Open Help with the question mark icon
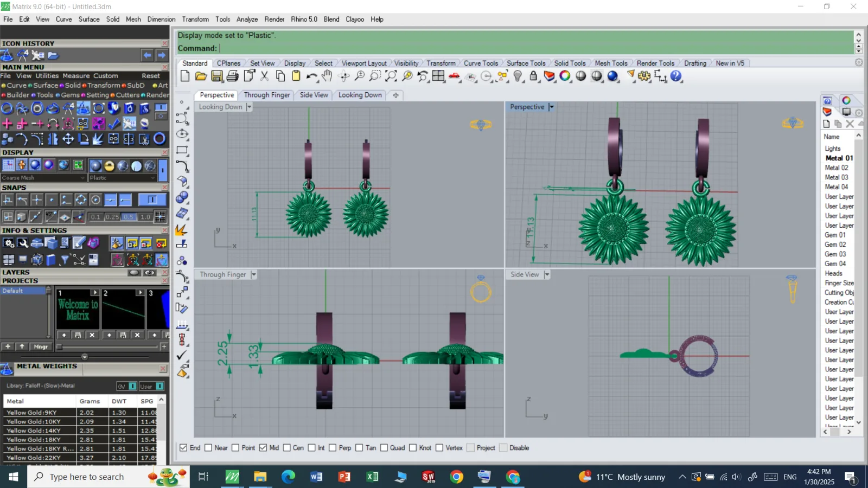Screen dimensions: 868x488 pyautogui.click(x=676, y=76)
